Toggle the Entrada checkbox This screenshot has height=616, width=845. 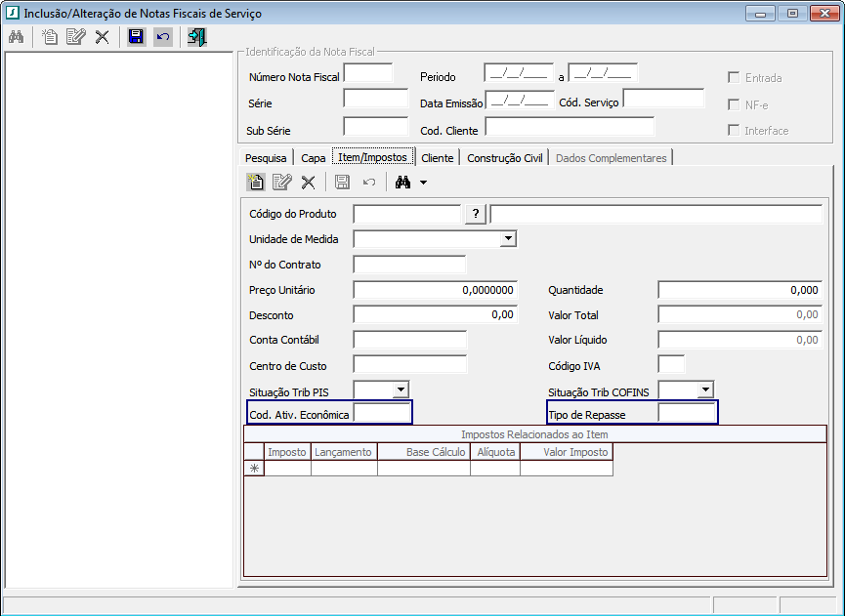[734, 77]
